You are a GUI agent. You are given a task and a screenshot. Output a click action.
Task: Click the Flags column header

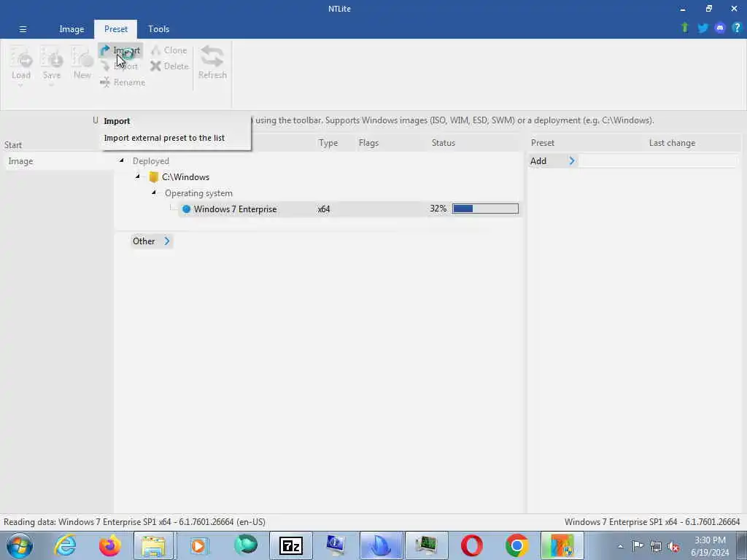(368, 143)
